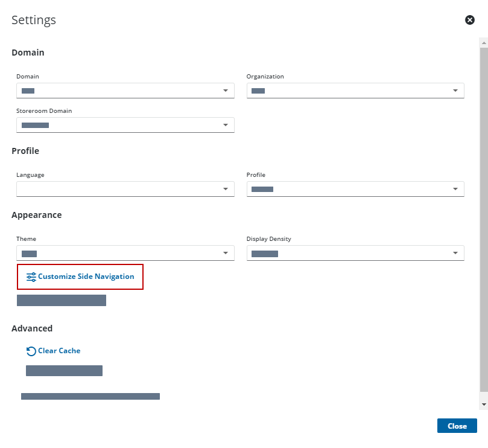This screenshot has height=448, width=488.
Task: Open the Language dropdown arrow
Action: 225,189
